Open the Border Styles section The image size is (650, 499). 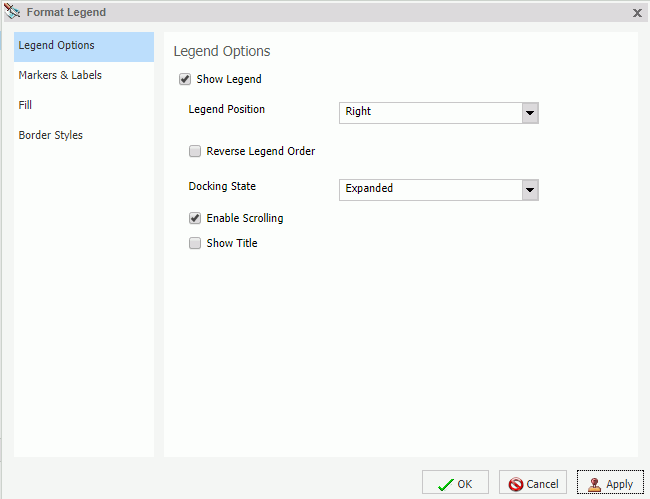pos(84,135)
